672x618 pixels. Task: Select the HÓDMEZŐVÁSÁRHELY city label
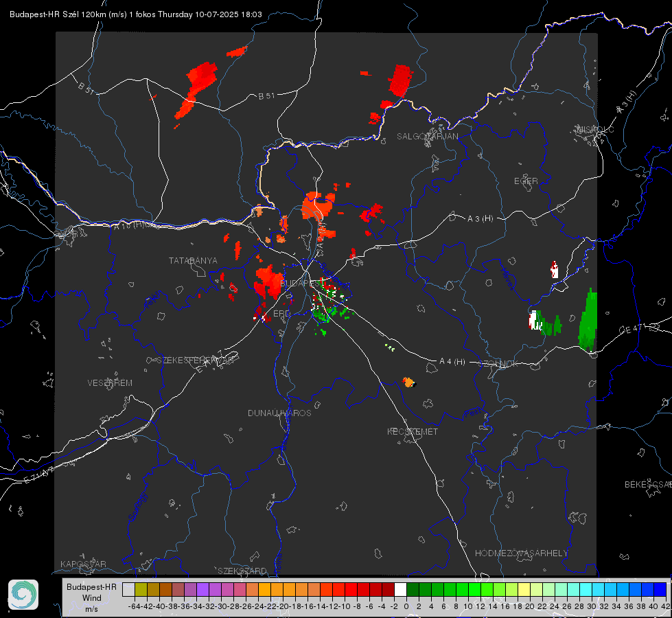click(521, 553)
